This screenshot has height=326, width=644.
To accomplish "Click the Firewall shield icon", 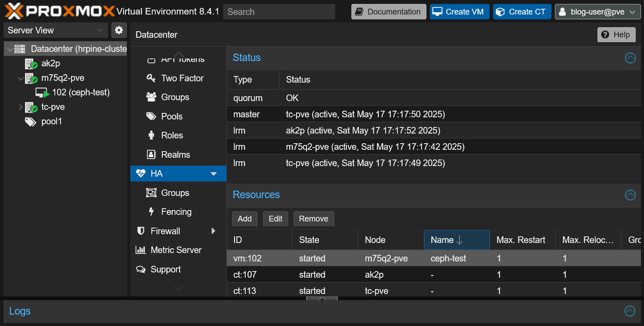I will coord(141,231).
